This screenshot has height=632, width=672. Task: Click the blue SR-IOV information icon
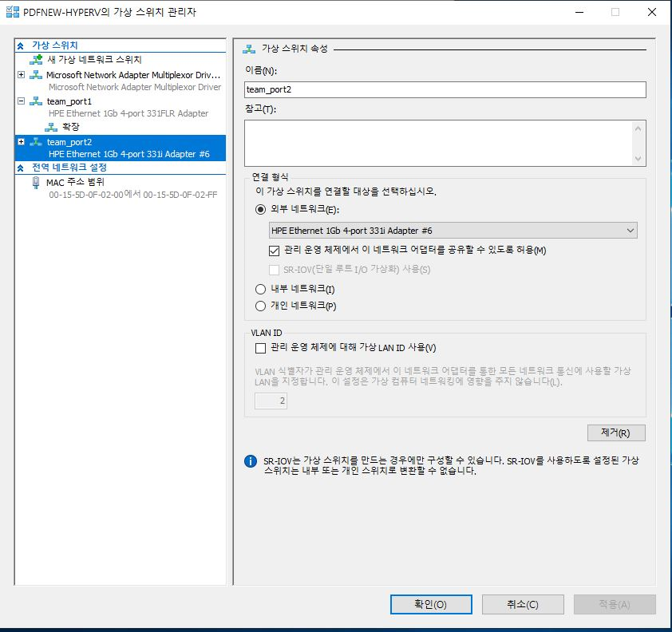[x=251, y=461]
